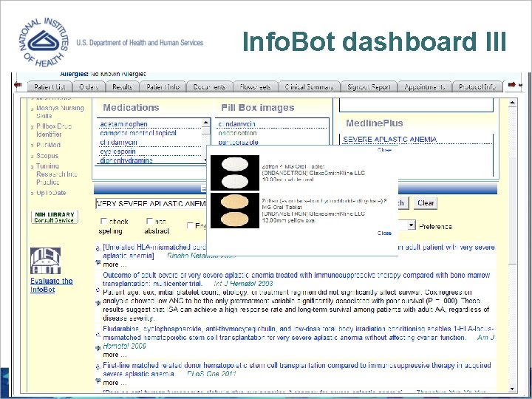Open Mosbys Nursing Skills sidebar link

pyautogui.click(x=60, y=112)
